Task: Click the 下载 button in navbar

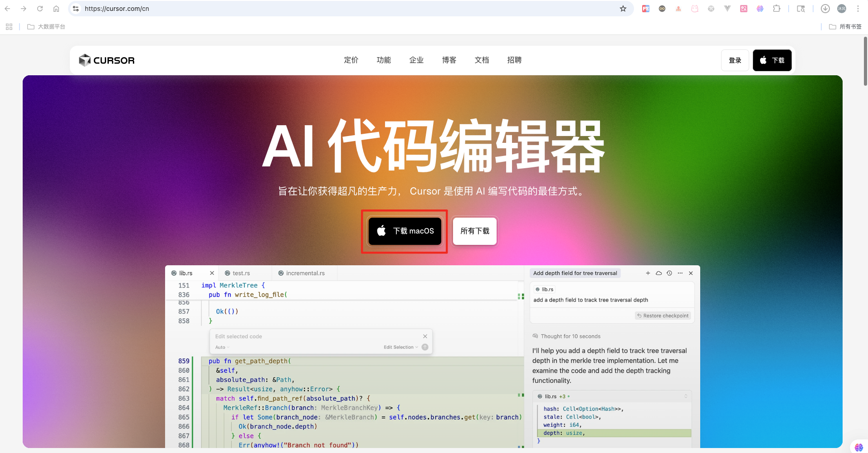Action: pos(772,60)
